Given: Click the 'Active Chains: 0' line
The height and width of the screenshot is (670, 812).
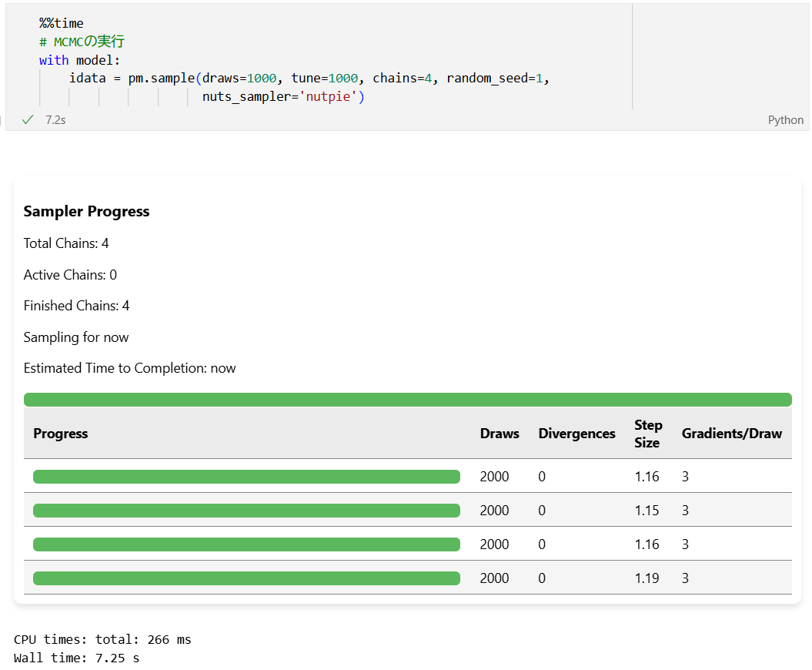Looking at the screenshot, I should click(71, 275).
